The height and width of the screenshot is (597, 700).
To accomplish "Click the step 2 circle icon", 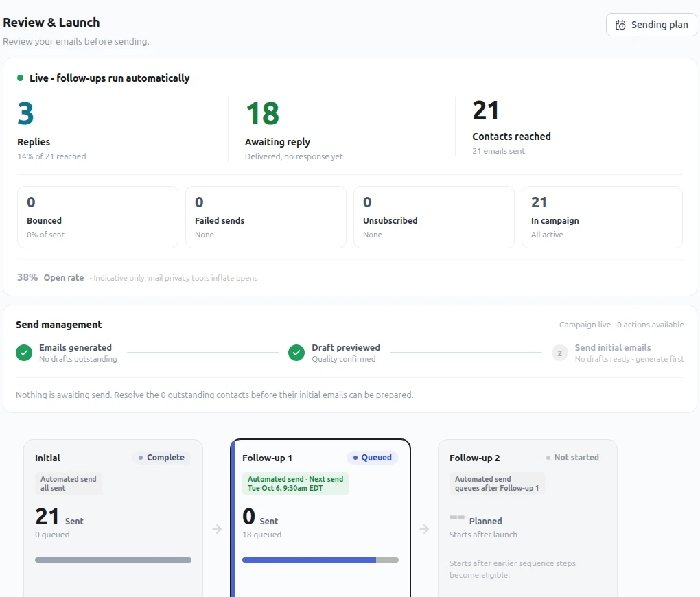I will (x=560, y=353).
